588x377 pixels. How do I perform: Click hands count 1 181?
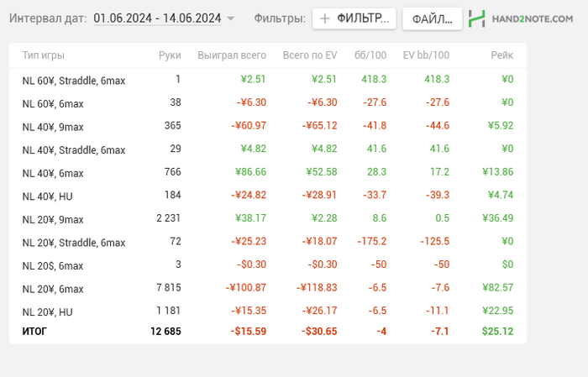pos(168,311)
